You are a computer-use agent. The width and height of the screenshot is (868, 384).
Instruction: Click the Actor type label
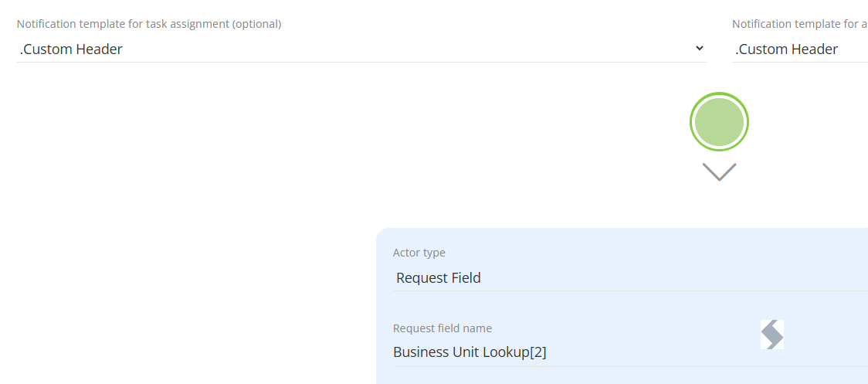419,253
